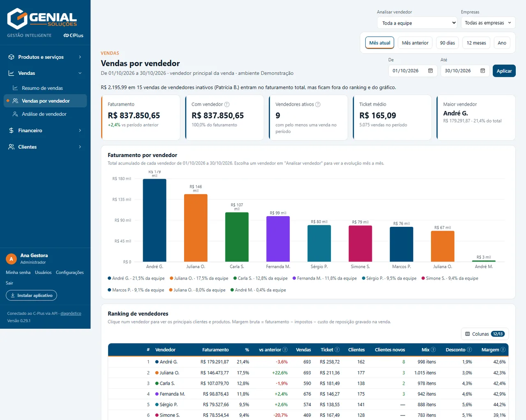Click the Vendas chart icon in sidebar
This screenshot has width=526, height=420.
(12, 73)
